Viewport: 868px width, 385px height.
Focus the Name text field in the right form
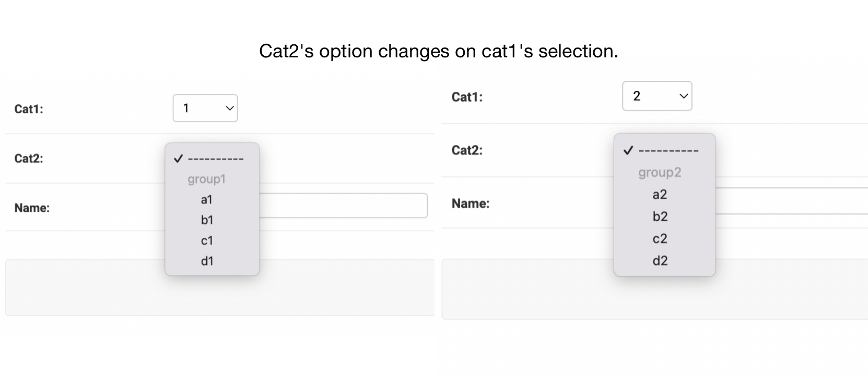[791, 201]
